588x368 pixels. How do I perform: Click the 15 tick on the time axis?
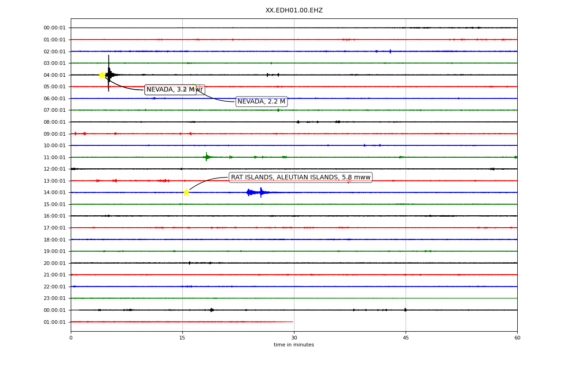tap(182, 338)
